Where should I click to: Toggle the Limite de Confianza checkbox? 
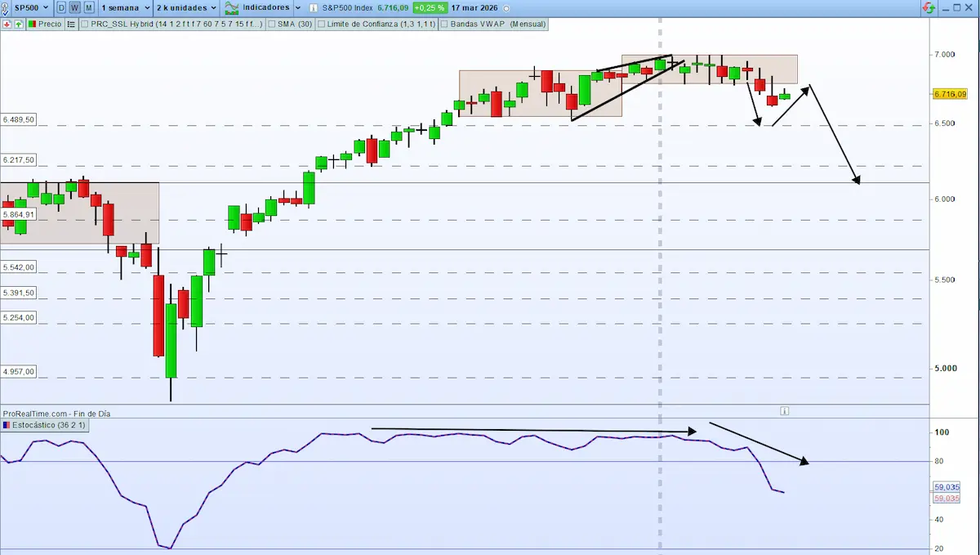[322, 24]
